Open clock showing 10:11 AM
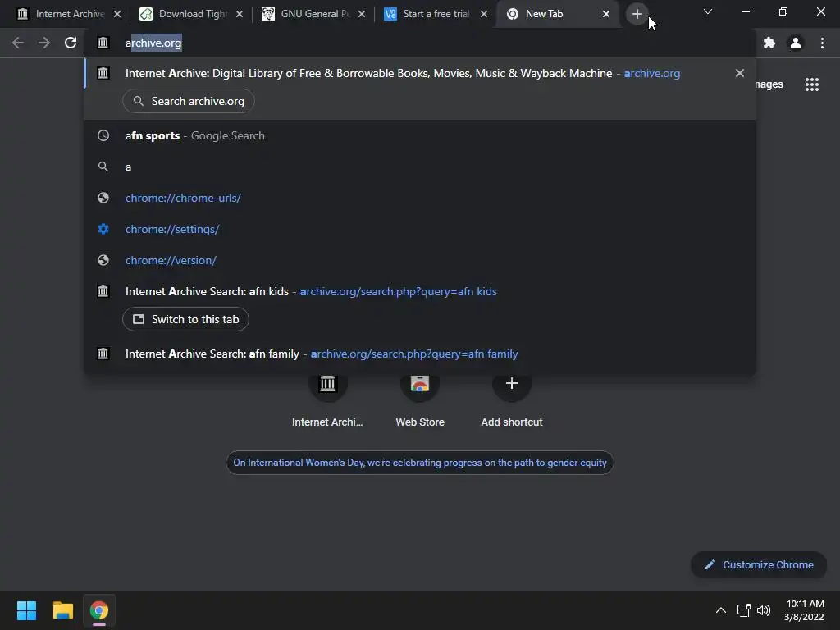 804,610
